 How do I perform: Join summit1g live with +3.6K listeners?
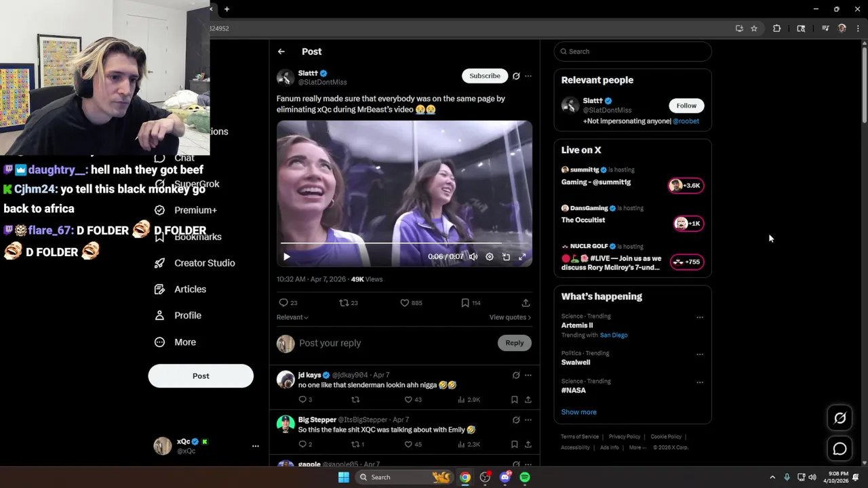click(686, 185)
